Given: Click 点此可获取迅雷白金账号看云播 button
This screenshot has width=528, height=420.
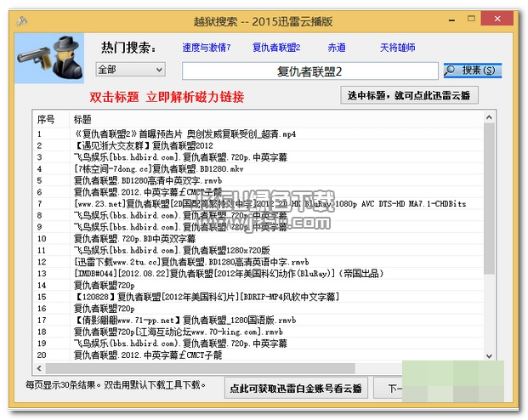Looking at the screenshot, I should pos(296,389).
